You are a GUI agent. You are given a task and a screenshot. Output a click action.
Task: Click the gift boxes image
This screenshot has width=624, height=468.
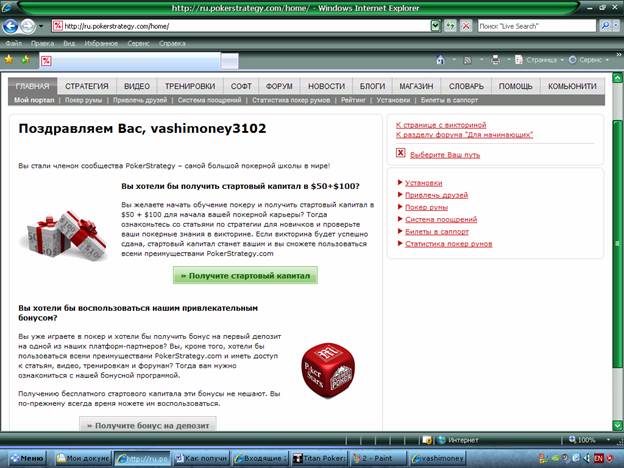point(63,236)
